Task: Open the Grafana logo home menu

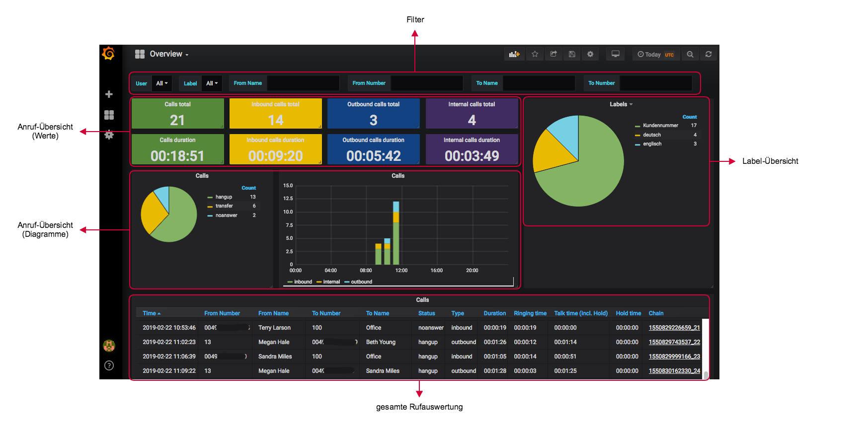Action: 108,54
